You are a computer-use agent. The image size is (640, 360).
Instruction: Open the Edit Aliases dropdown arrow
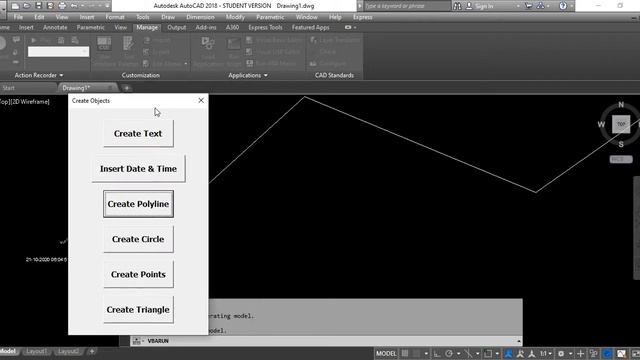pos(186,64)
